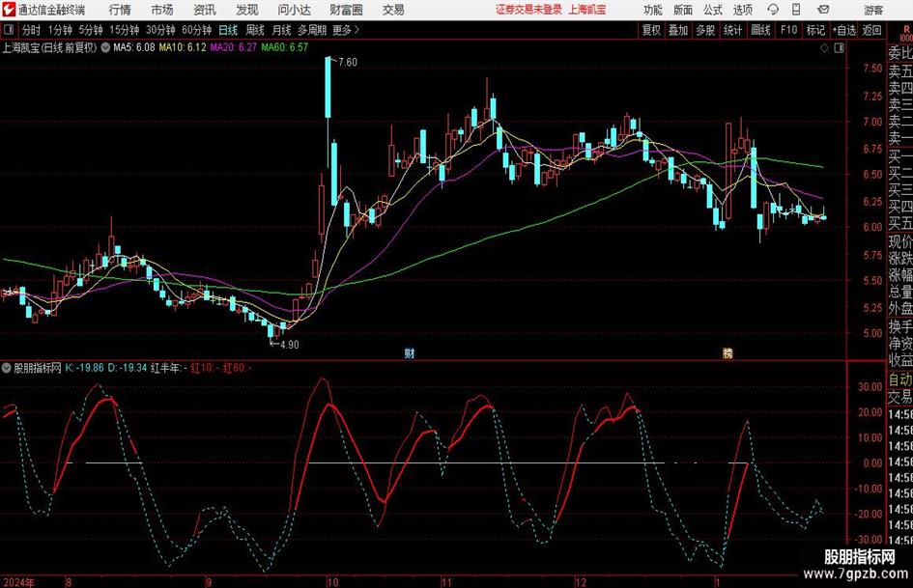913x588 pixels.
Task: Open the customer service headset icon
Action: 773,10
